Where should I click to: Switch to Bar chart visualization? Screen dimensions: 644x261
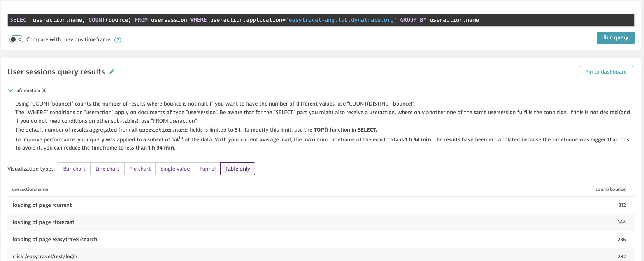pyautogui.click(x=74, y=169)
